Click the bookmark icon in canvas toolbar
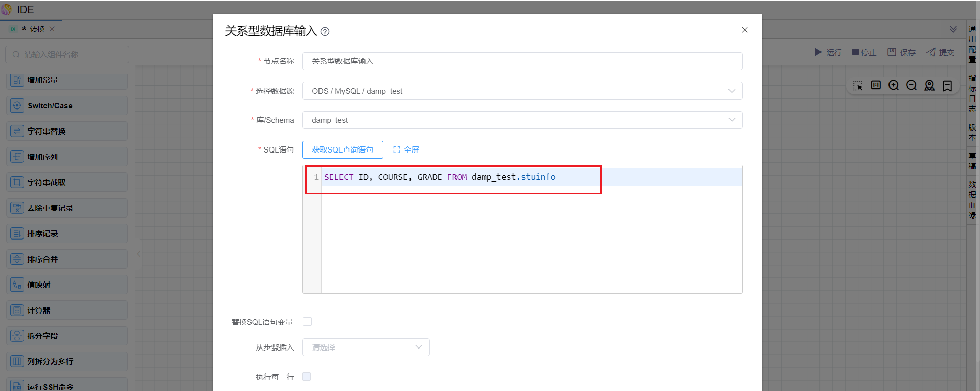980x391 pixels. point(947,85)
